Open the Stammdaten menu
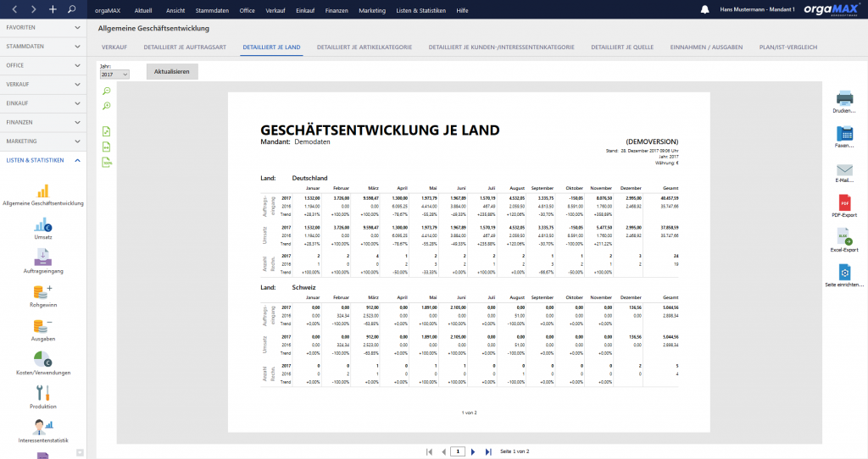Screen dimensions: 868x459 pyautogui.click(x=212, y=10)
